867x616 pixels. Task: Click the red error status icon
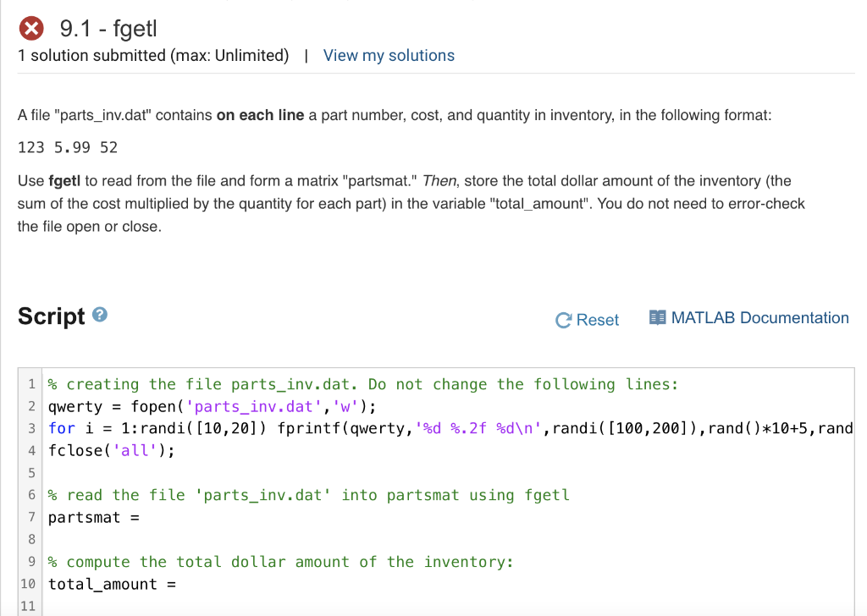pyautogui.click(x=31, y=26)
